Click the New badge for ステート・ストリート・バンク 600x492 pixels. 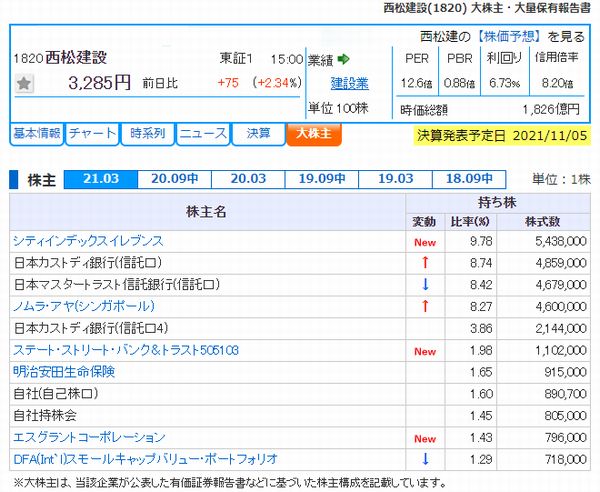coord(425,352)
